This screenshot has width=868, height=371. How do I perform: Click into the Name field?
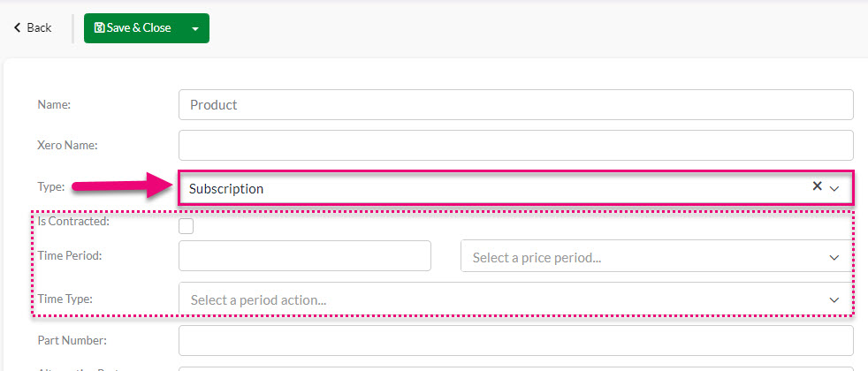[x=516, y=104]
